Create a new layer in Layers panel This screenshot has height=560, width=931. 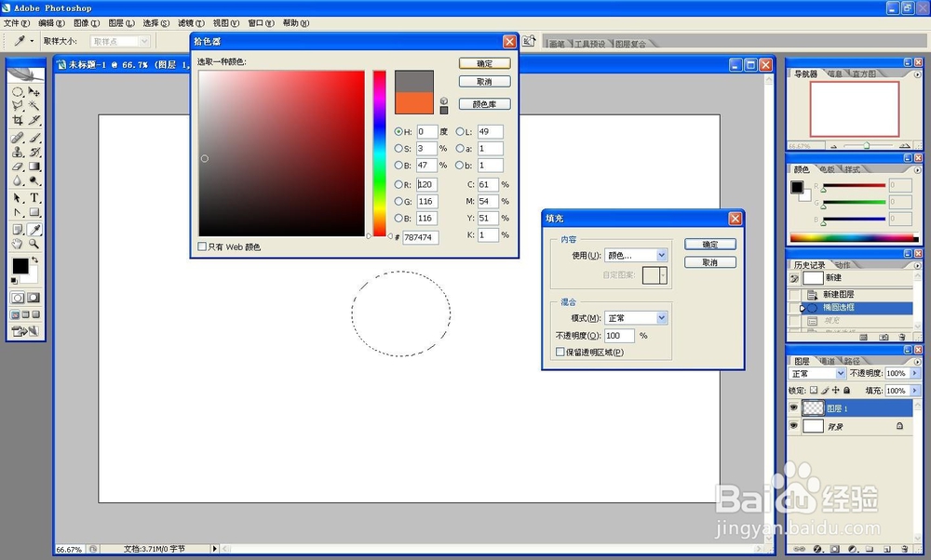coord(887,549)
